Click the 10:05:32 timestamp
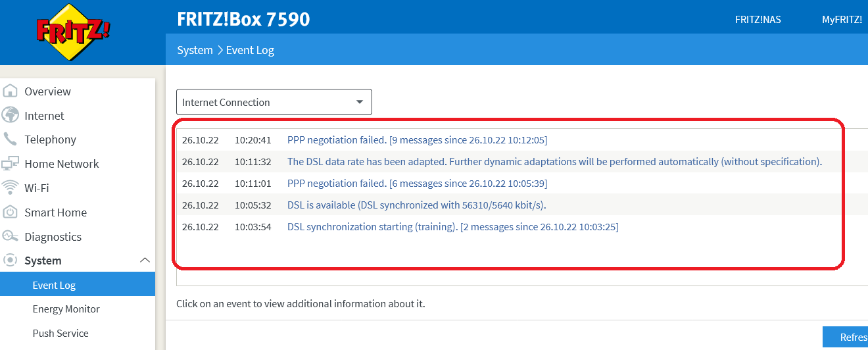The image size is (868, 350). point(253,205)
